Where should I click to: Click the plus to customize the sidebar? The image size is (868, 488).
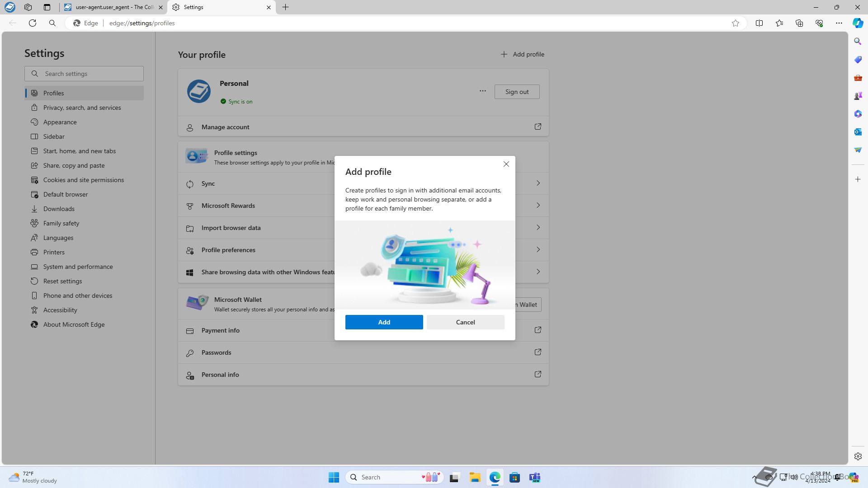[858, 179]
